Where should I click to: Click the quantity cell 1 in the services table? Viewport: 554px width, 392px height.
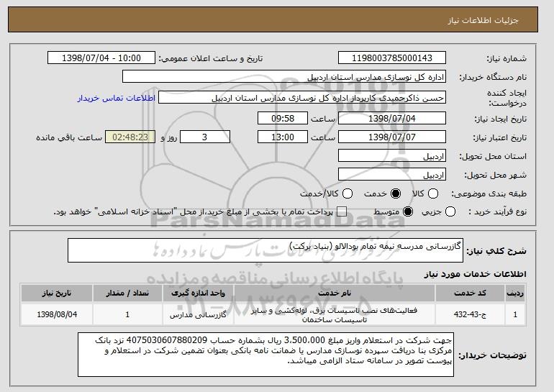(127, 314)
